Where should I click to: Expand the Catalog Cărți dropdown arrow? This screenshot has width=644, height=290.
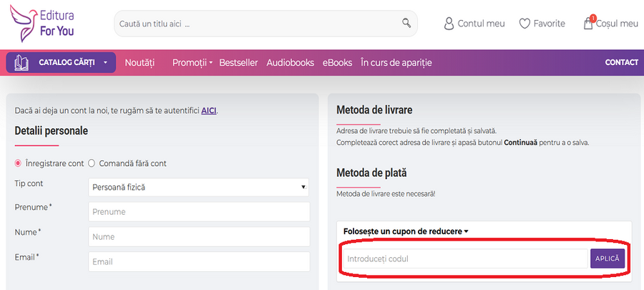click(x=105, y=62)
